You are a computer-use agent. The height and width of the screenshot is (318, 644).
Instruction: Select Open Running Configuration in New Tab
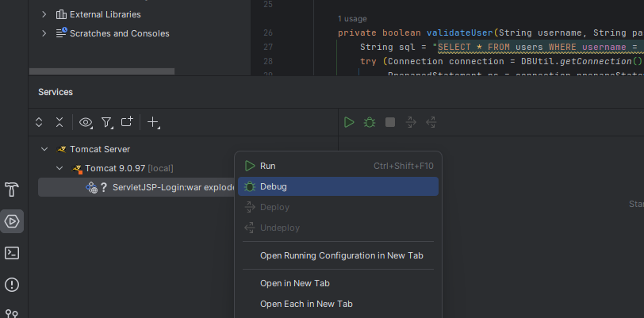(341, 255)
